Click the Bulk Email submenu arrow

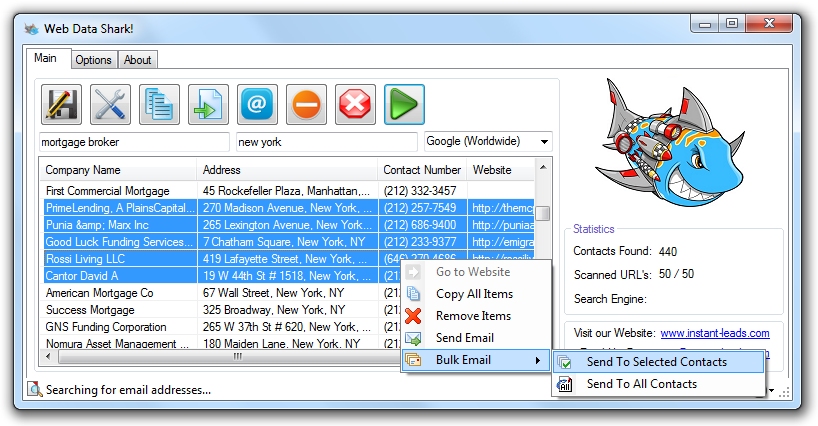538,360
